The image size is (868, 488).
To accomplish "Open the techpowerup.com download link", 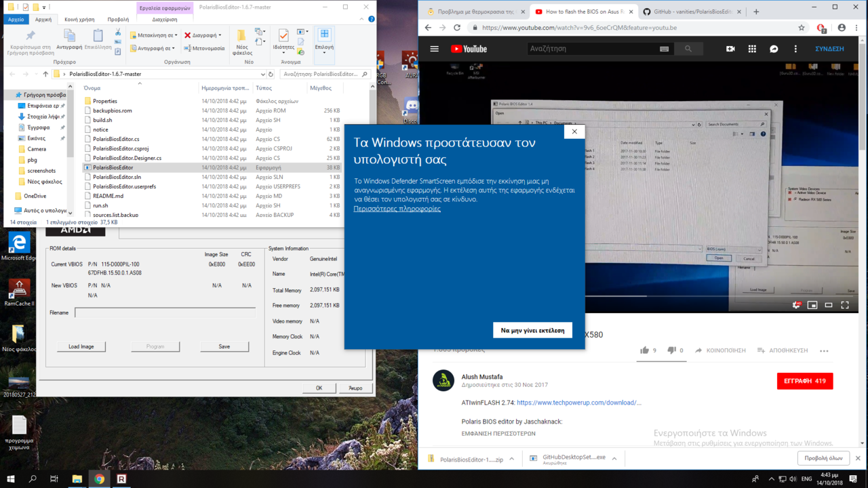I will tap(578, 403).
